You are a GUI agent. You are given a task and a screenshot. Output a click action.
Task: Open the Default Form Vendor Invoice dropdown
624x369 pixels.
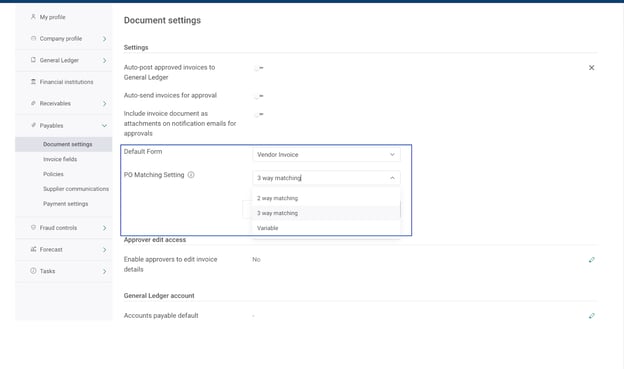point(326,154)
